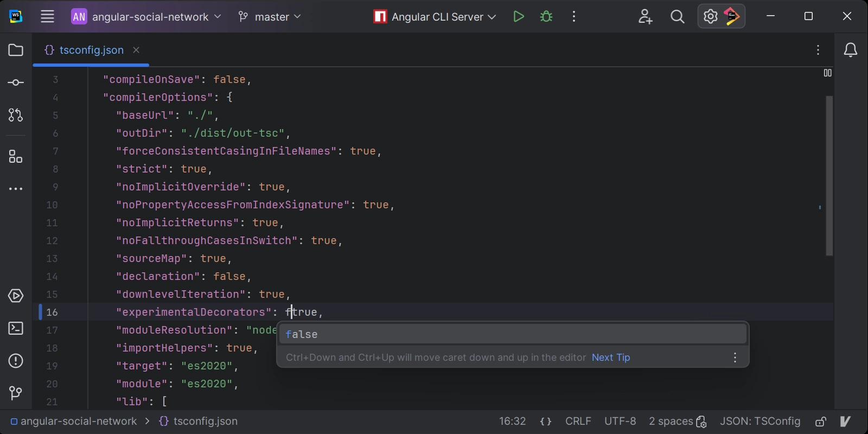Open IDE settings gear icon
The width and height of the screenshot is (868, 434).
pos(710,17)
